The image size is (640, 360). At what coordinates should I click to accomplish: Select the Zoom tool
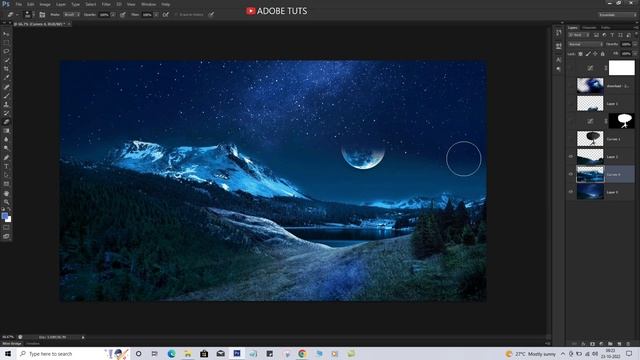pyautogui.click(x=6, y=202)
